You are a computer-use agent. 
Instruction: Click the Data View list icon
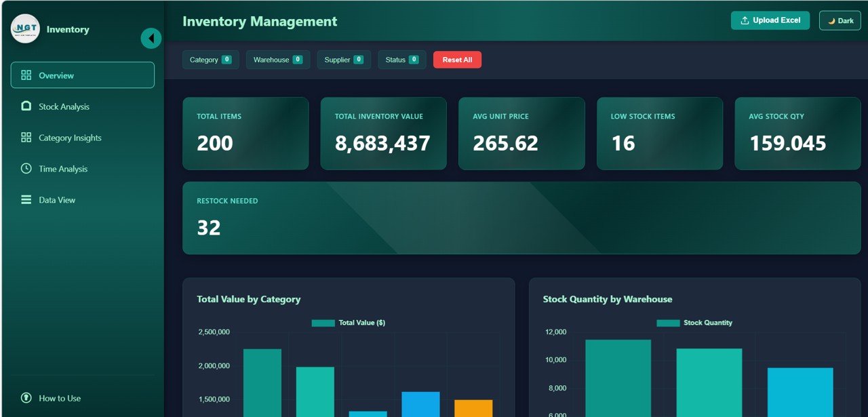click(26, 200)
